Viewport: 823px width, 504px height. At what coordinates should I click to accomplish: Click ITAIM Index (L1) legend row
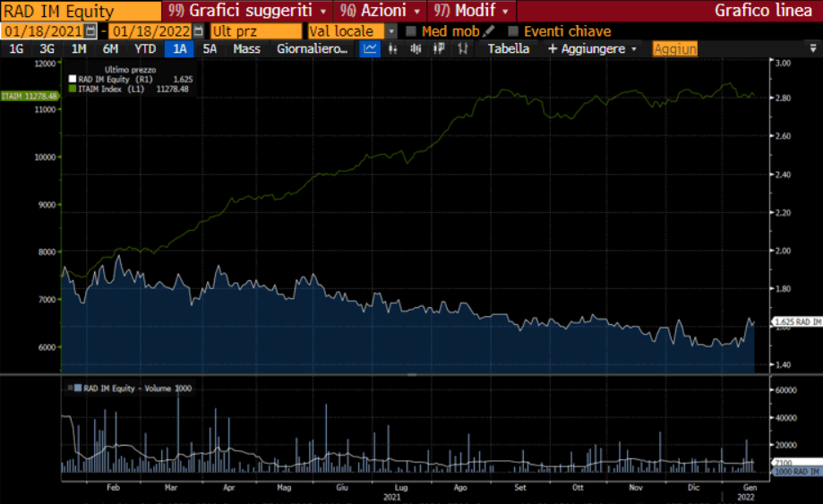[x=129, y=90]
